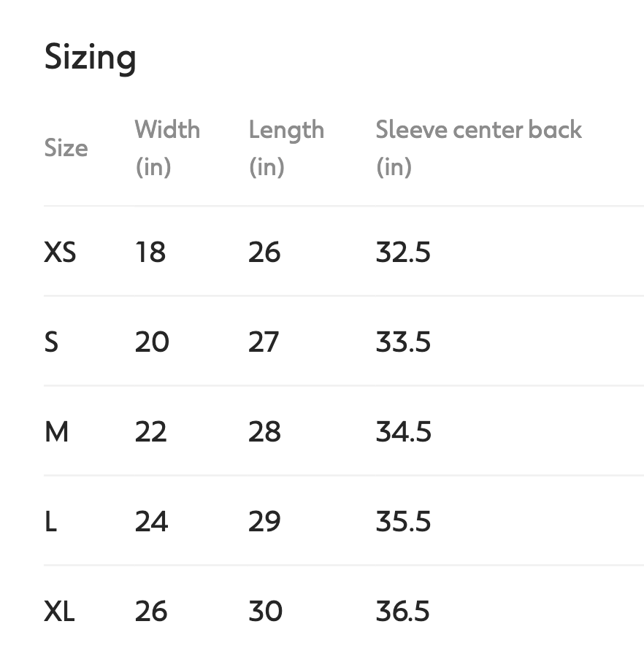Select the L size row label

click(50, 522)
